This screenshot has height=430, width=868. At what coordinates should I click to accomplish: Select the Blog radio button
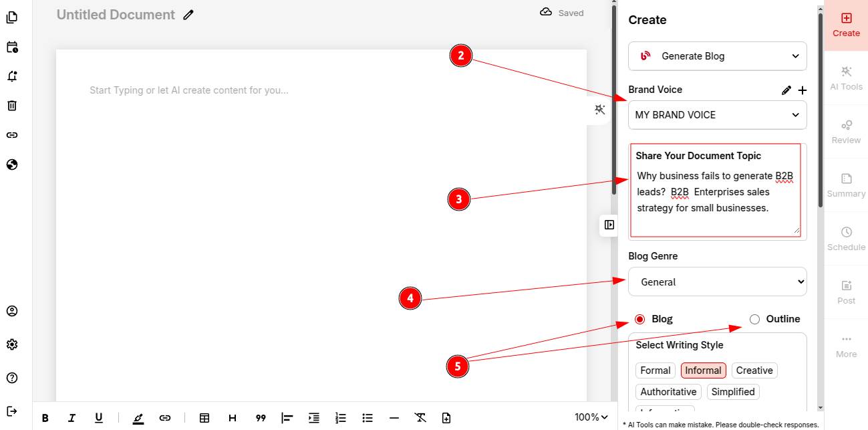click(640, 319)
